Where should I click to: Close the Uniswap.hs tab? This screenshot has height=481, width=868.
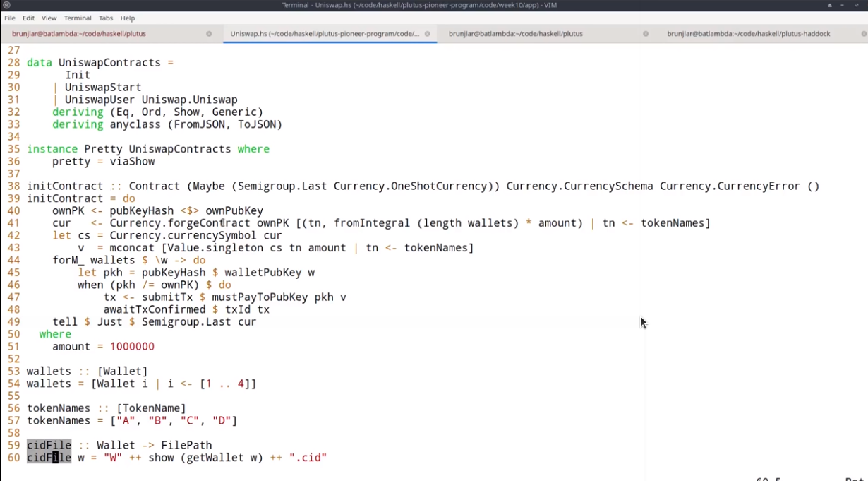coord(427,34)
